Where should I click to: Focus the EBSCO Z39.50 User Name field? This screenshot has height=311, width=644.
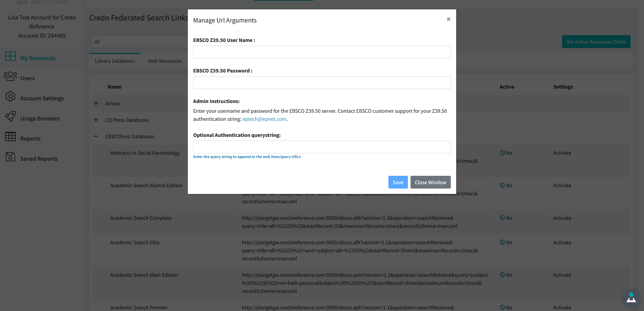(x=322, y=52)
